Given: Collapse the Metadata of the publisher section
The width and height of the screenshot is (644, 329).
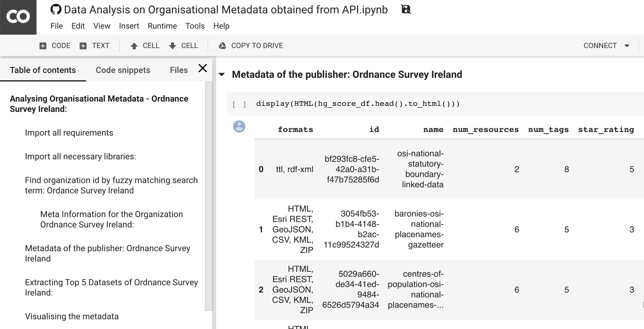Looking at the screenshot, I should (222, 74).
